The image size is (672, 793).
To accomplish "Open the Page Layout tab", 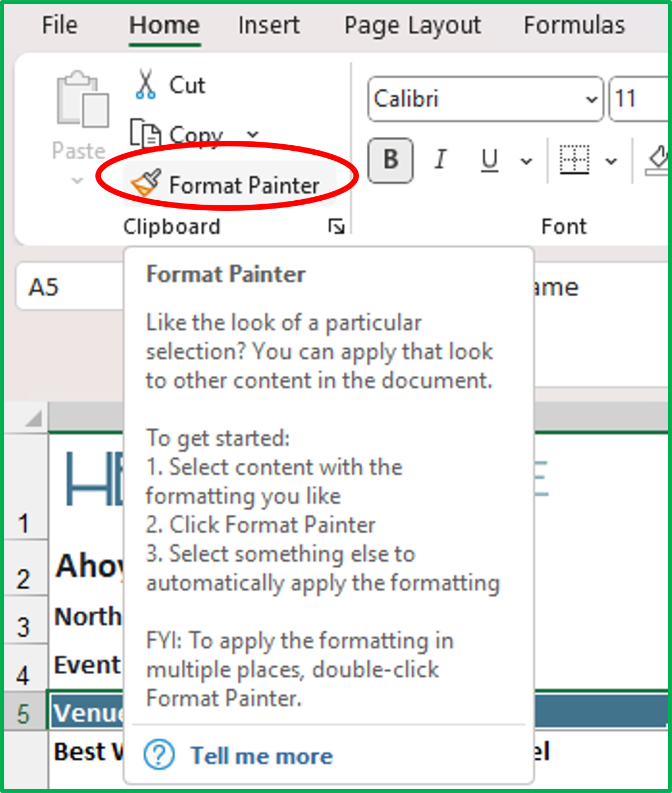I will click(412, 25).
